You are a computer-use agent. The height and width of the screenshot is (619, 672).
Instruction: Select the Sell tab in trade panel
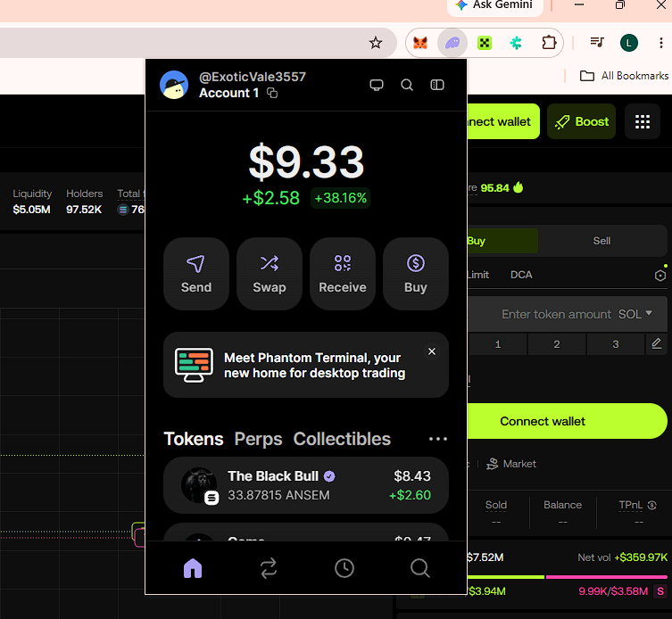coord(601,241)
